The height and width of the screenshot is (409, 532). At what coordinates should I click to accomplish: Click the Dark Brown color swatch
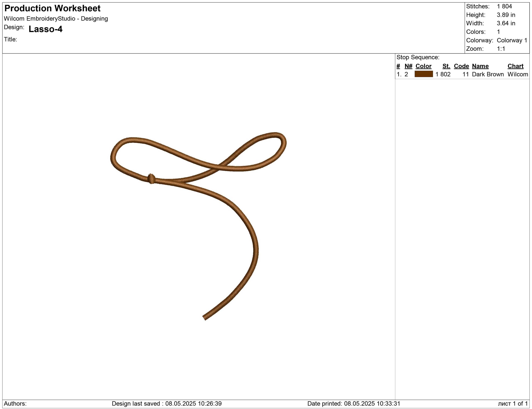pyautogui.click(x=424, y=74)
